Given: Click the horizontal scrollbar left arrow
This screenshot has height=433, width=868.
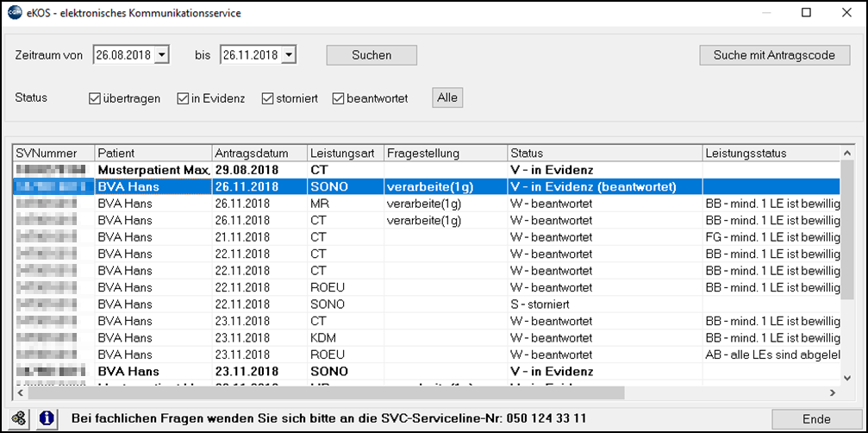Looking at the screenshot, I should (x=21, y=392).
